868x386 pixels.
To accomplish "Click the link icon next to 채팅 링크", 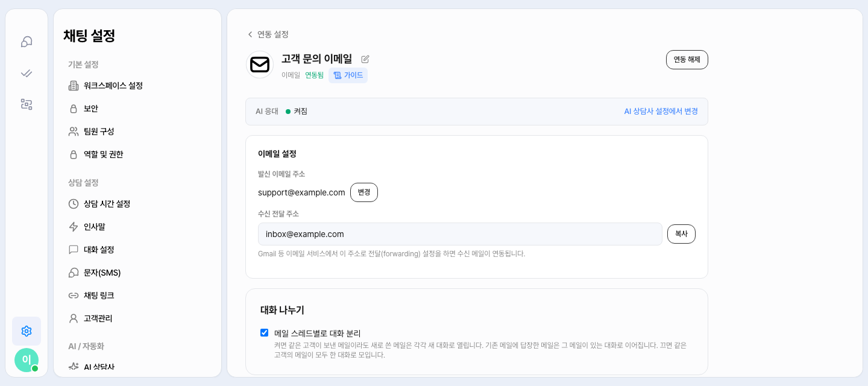I will [74, 296].
